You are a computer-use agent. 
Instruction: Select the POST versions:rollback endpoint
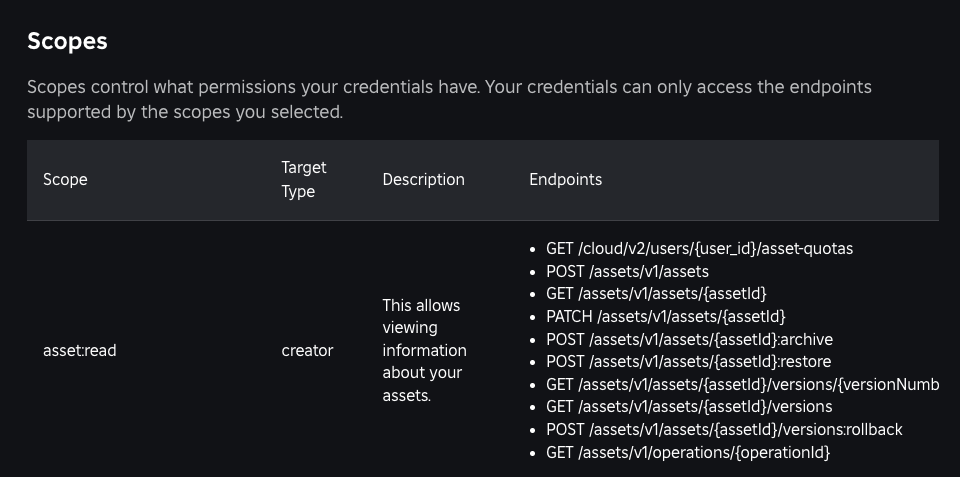724,430
